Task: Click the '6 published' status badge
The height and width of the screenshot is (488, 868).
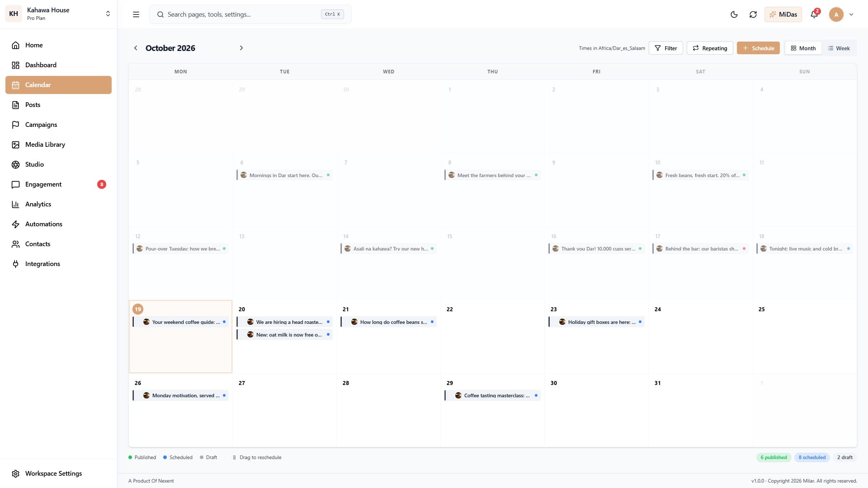Action: (x=774, y=457)
